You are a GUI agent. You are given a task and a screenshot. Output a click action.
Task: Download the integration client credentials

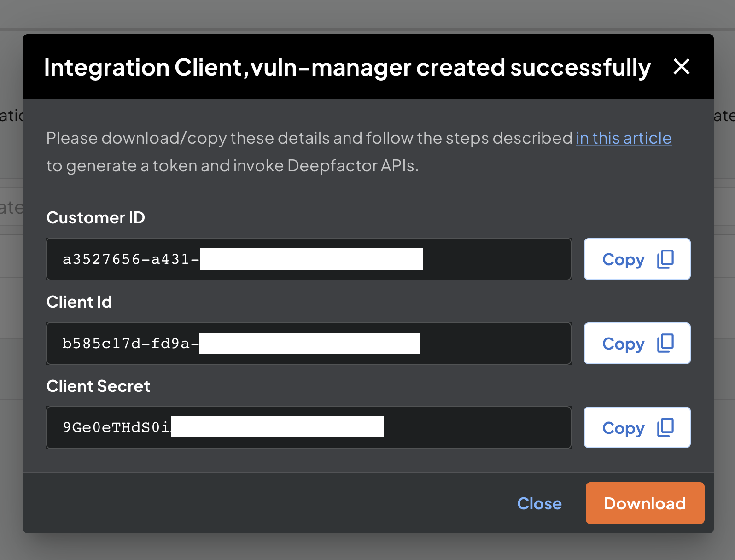645,503
